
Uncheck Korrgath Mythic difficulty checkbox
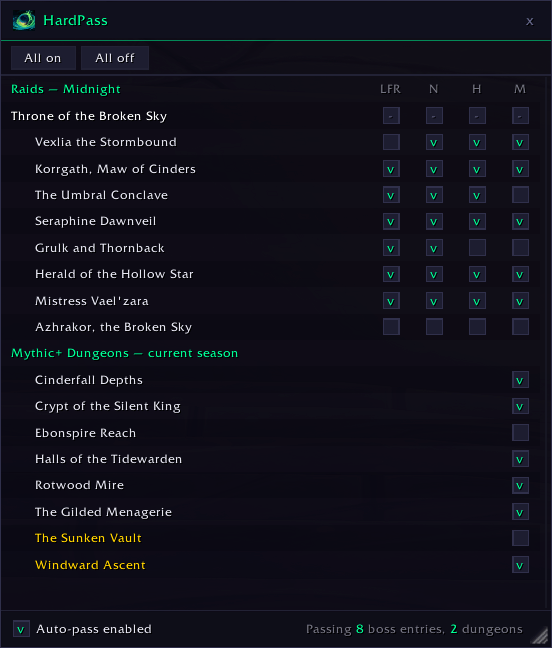[x=520, y=169]
